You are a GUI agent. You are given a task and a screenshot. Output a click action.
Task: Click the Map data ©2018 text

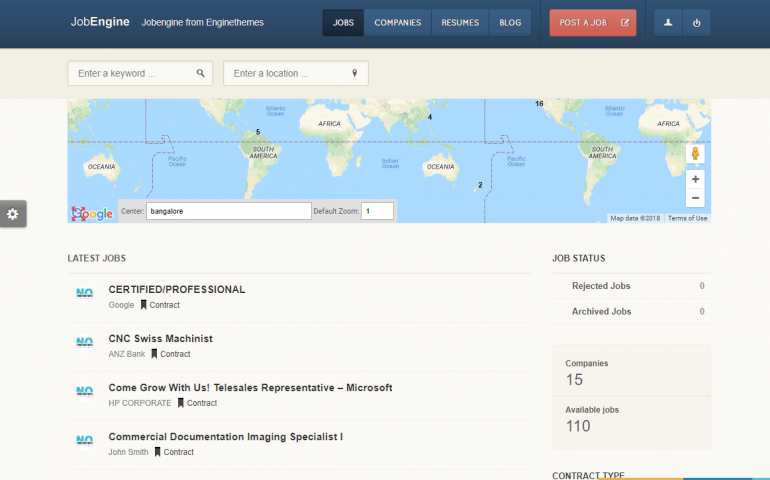tap(635, 218)
